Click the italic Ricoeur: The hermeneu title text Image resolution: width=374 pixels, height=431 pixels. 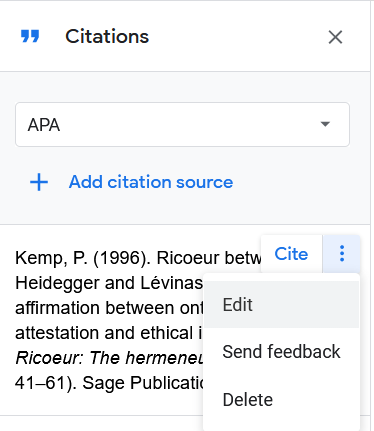pos(109,358)
